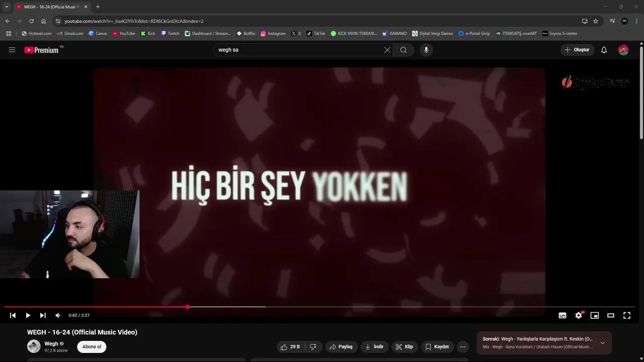Click the Klip clip button

[404, 346]
